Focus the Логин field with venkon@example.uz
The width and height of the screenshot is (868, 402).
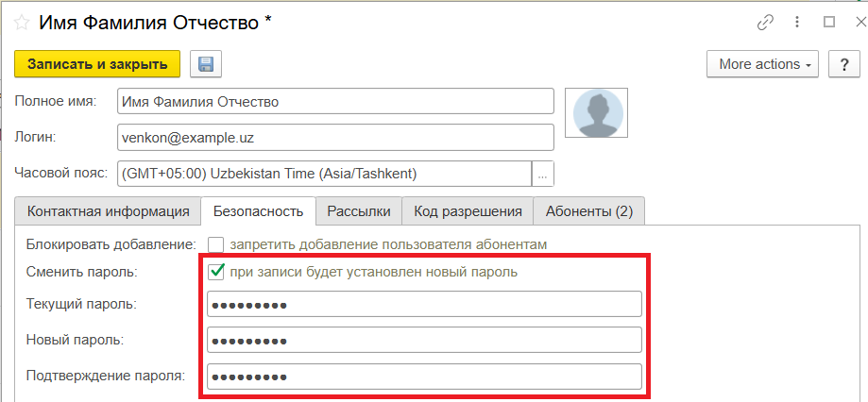tap(334, 137)
